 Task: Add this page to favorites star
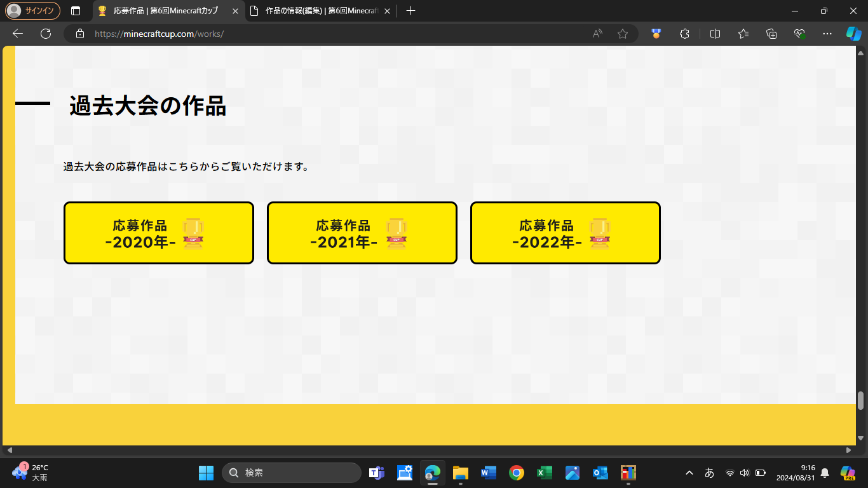[623, 34]
